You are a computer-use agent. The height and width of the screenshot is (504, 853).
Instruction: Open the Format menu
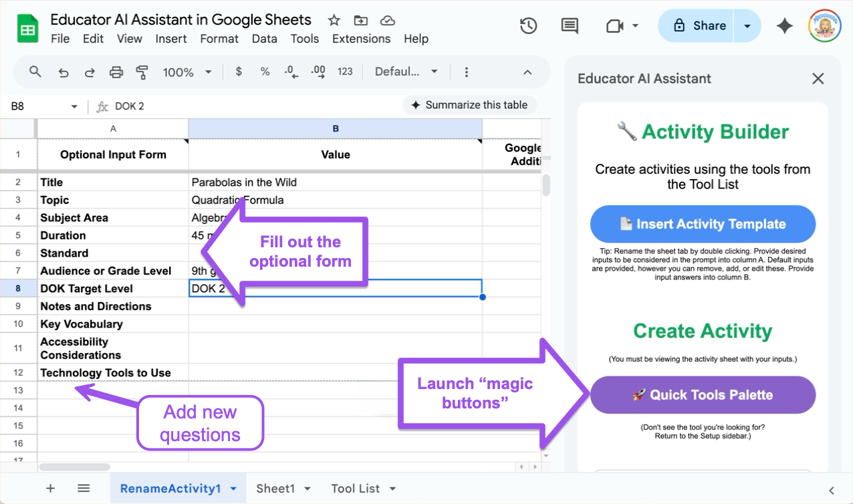[x=219, y=39]
